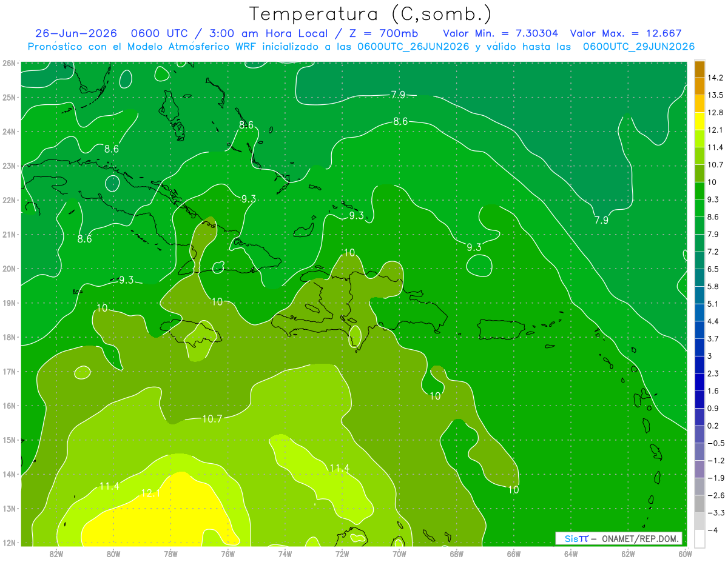The image size is (728, 562).
Task: Click the "14.2" colorbar tick label
Action: [x=716, y=78]
